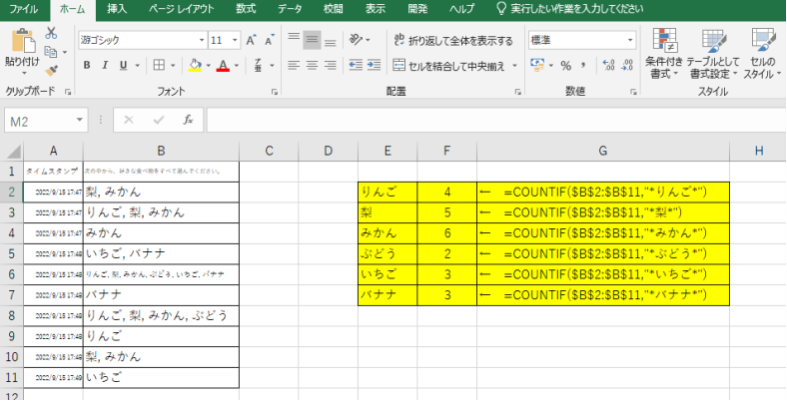The height and width of the screenshot is (401, 787).
Task: Click the fx insert function icon
Action: point(188,120)
